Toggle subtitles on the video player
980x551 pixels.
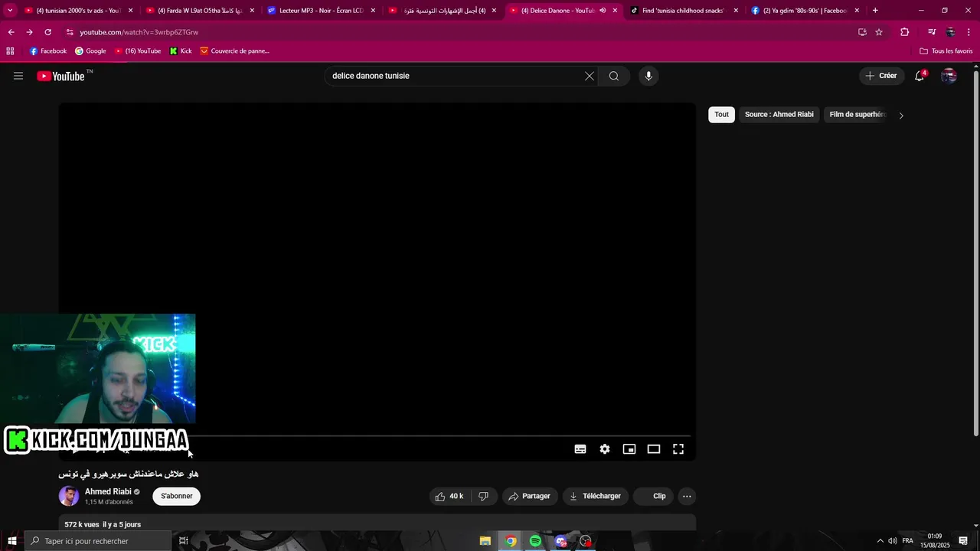tap(580, 449)
